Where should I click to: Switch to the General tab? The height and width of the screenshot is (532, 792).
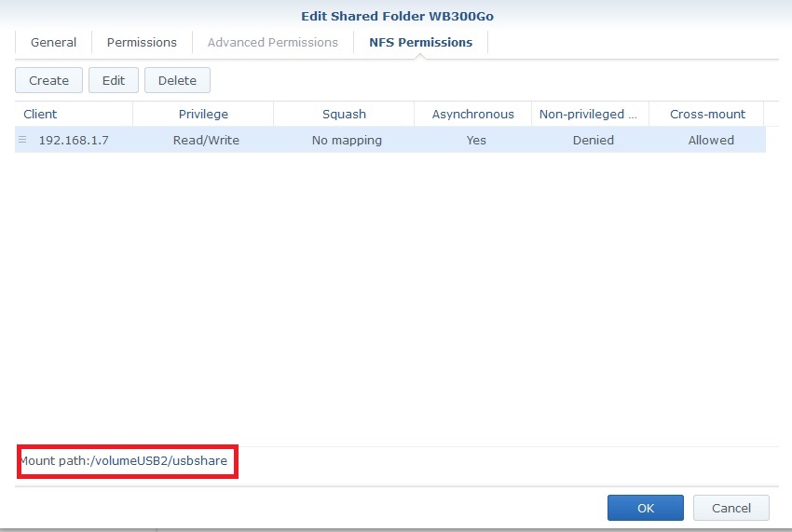[x=53, y=42]
